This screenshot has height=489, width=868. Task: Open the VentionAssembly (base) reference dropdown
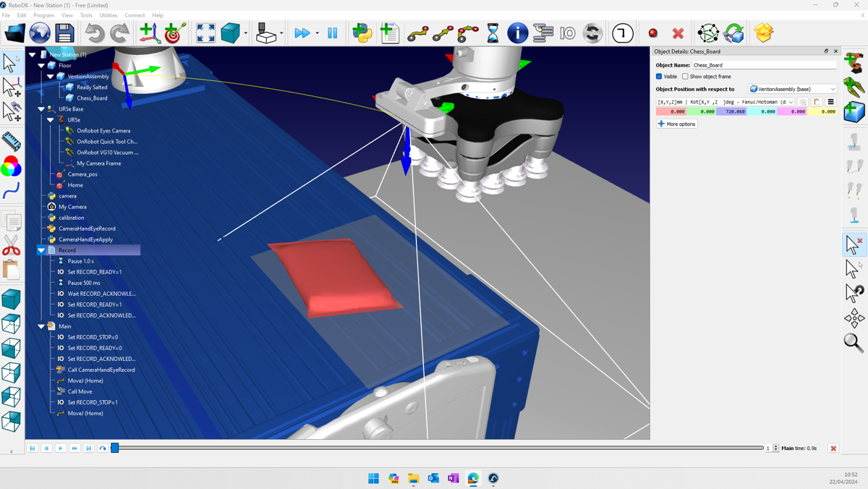(793, 89)
